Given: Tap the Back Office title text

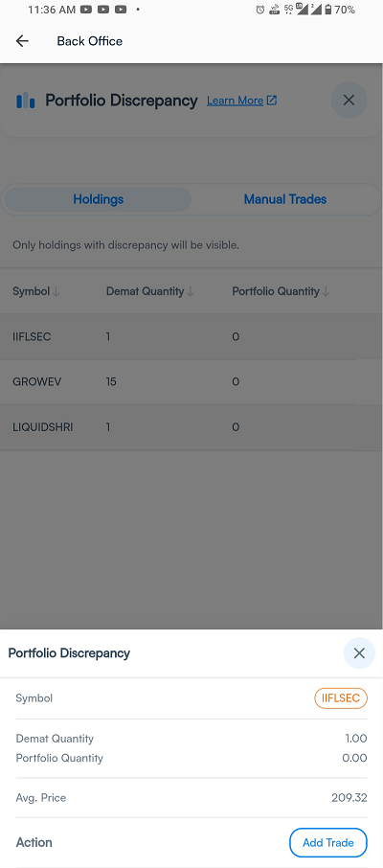Looking at the screenshot, I should 90,41.
